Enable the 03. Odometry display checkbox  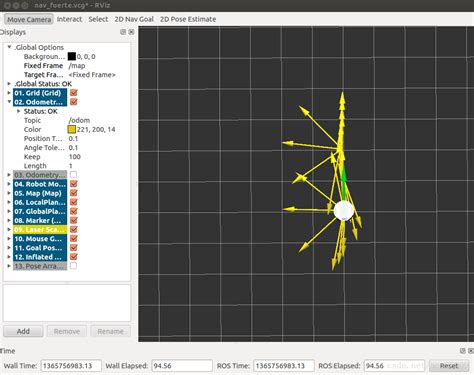point(74,175)
